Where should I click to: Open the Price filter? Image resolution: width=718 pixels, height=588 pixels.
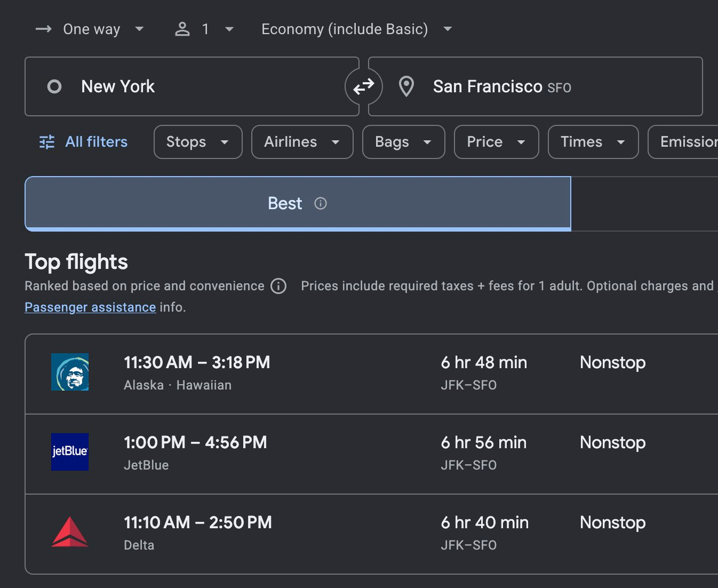496,142
